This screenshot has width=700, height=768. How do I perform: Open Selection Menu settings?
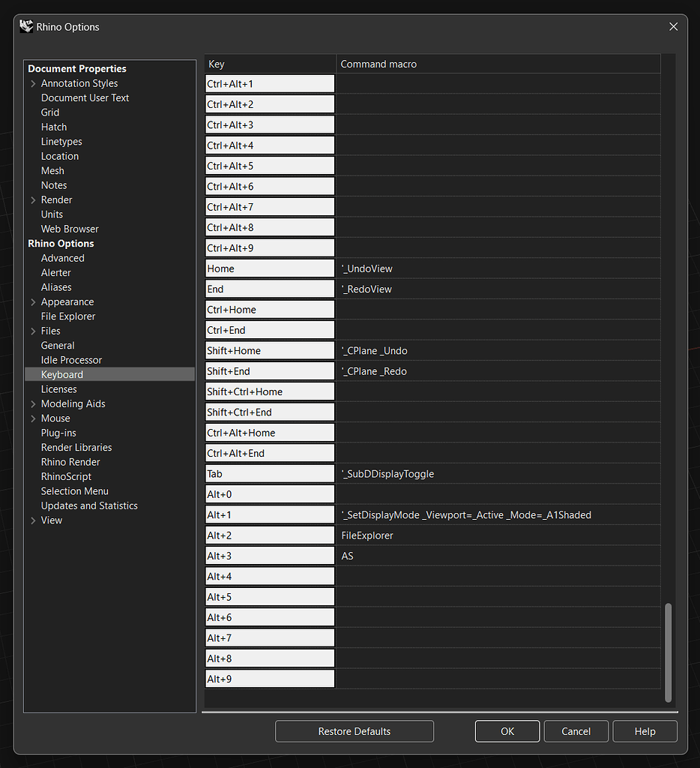pos(74,491)
